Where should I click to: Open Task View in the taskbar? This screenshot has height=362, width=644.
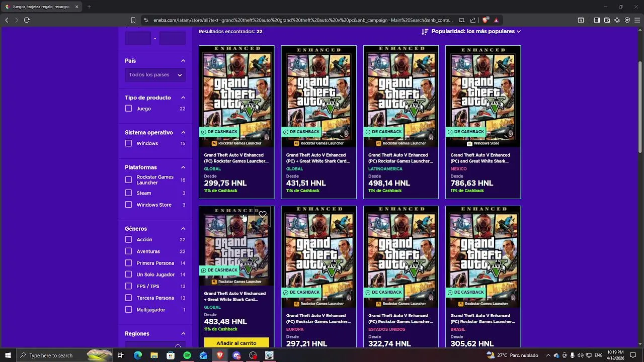[121, 355]
